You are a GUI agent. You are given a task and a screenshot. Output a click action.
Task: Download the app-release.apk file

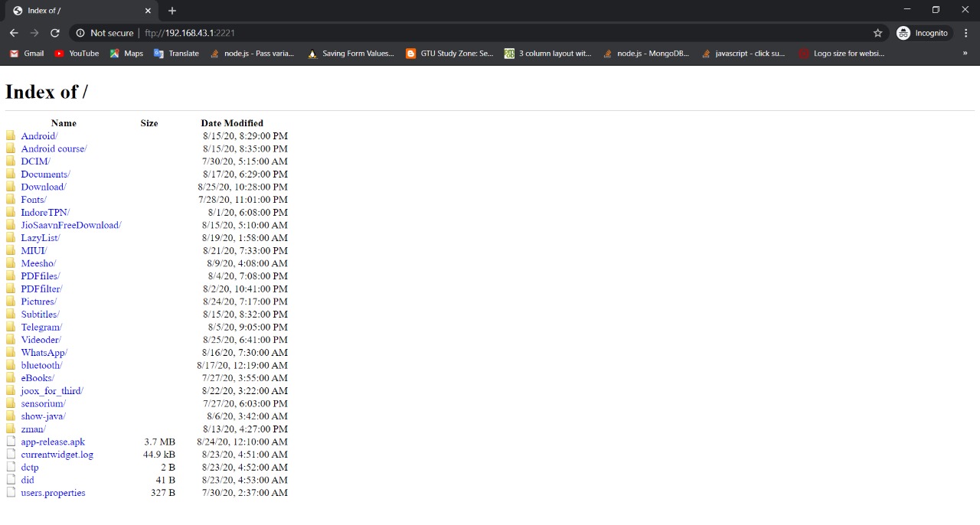point(53,442)
